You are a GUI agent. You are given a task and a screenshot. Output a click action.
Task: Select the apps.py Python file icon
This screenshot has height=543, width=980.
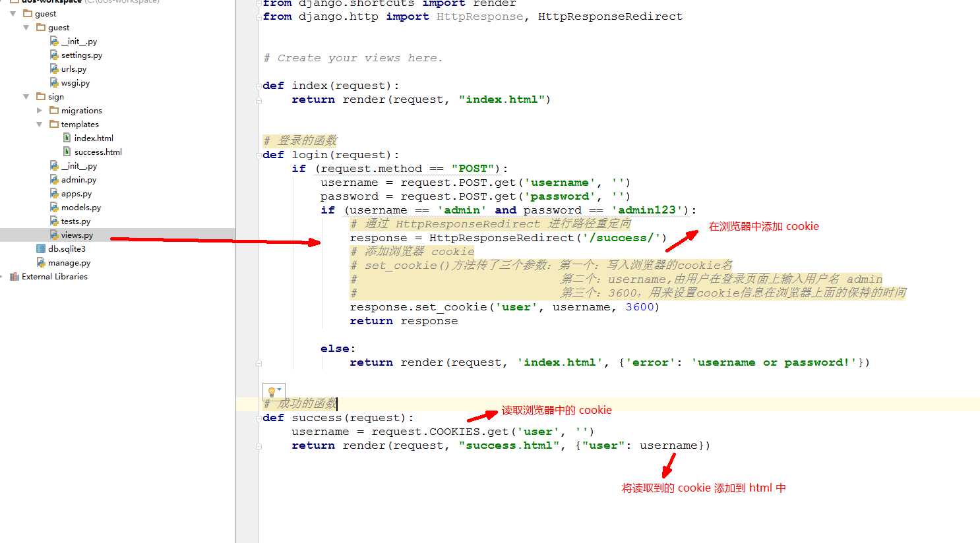click(x=54, y=194)
